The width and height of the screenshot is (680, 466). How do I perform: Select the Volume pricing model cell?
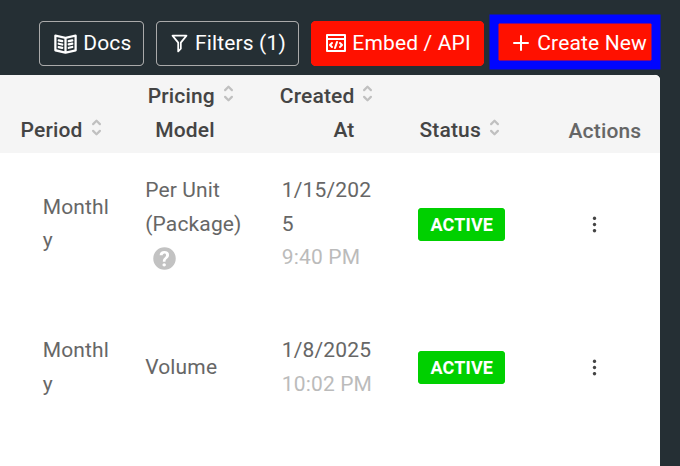pyautogui.click(x=181, y=367)
